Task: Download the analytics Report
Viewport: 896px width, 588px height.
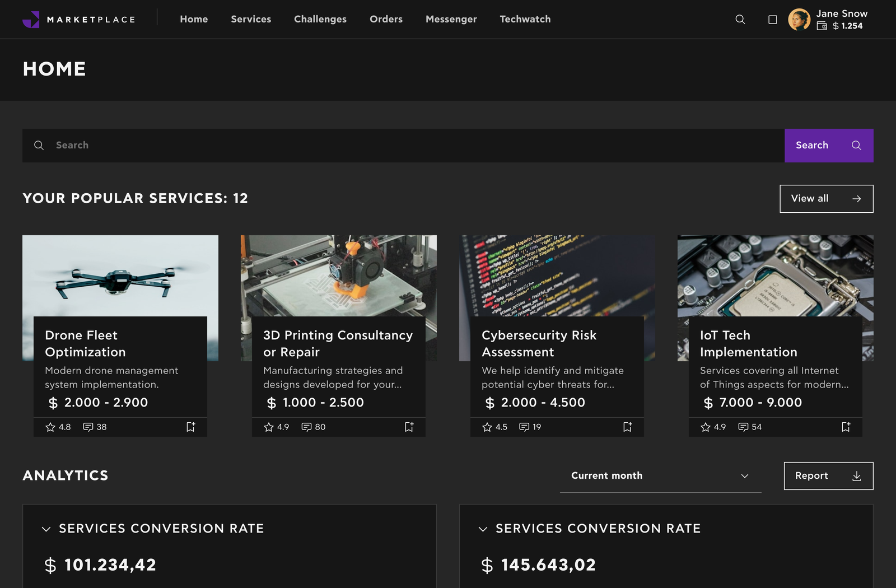Action: (828, 476)
